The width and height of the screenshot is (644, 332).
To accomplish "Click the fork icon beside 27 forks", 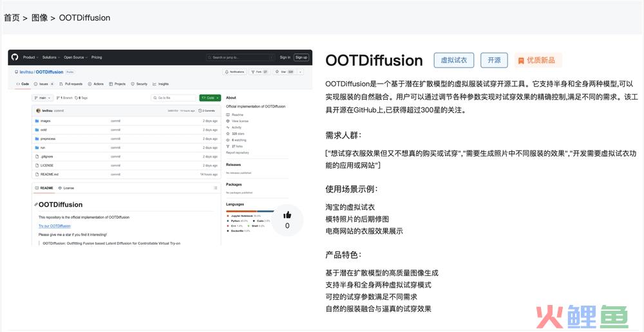I will pos(228,146).
